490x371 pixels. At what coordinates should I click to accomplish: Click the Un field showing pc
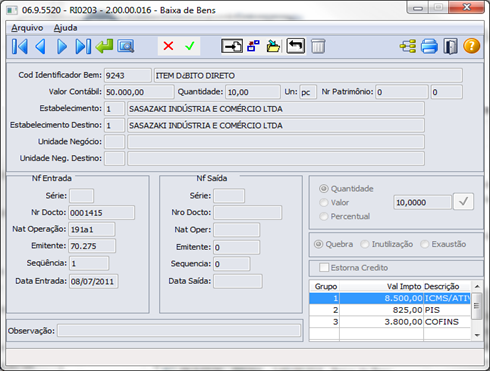(308, 92)
